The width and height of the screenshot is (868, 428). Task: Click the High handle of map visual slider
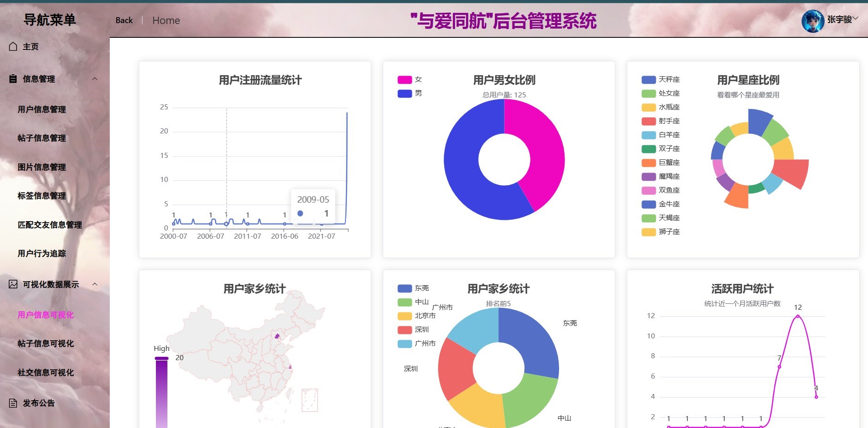click(x=161, y=358)
